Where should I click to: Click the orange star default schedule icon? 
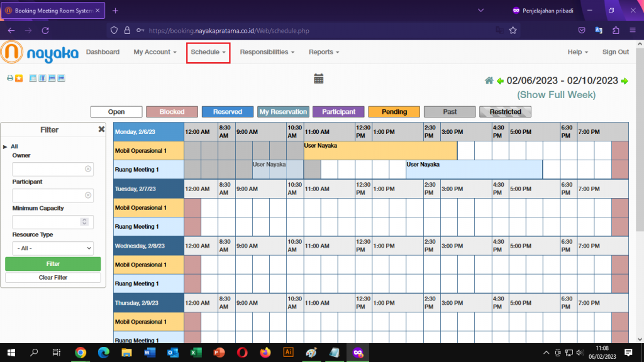pos(19,79)
